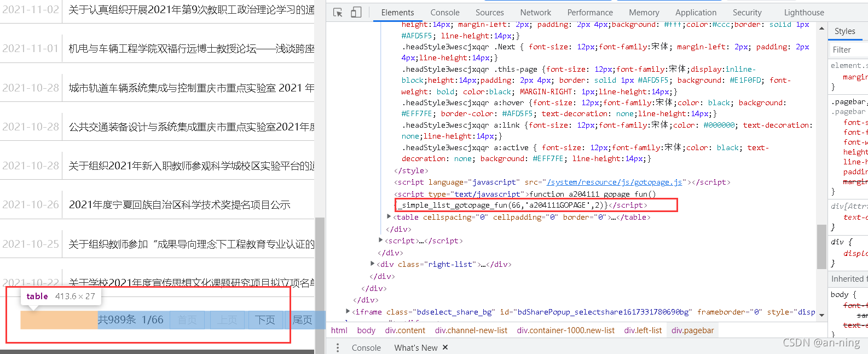Open the Console drawer tab
The width and height of the screenshot is (868, 354).
click(x=366, y=347)
